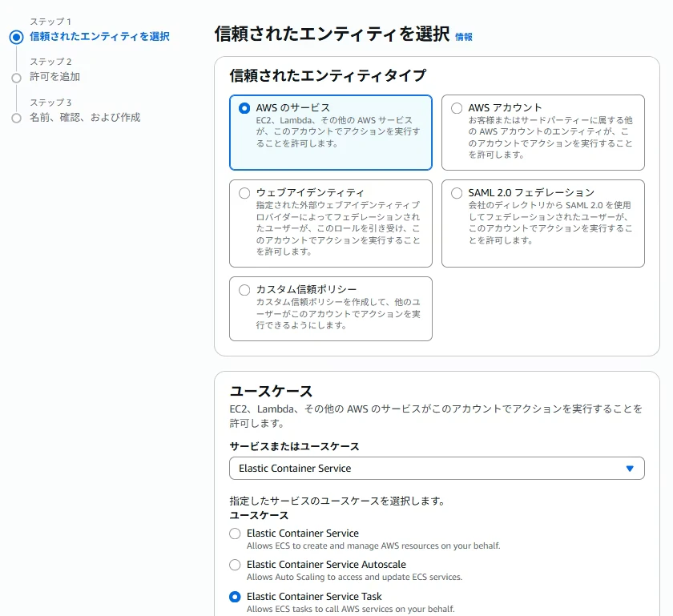Select Elastic Container Service use case radio
Screen dimensions: 673x616
235,533
